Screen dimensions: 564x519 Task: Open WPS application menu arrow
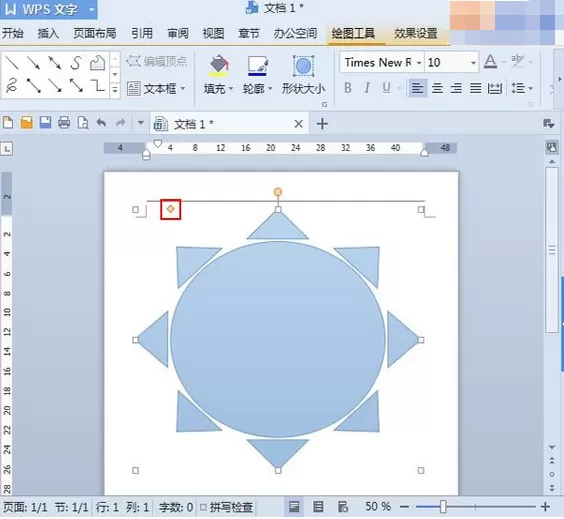92,9
